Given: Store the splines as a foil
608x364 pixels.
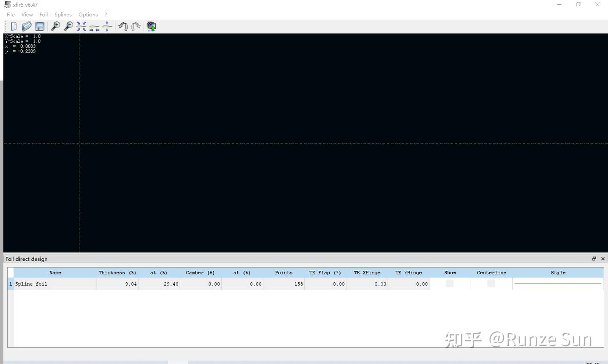Looking at the screenshot, I should [x=151, y=26].
